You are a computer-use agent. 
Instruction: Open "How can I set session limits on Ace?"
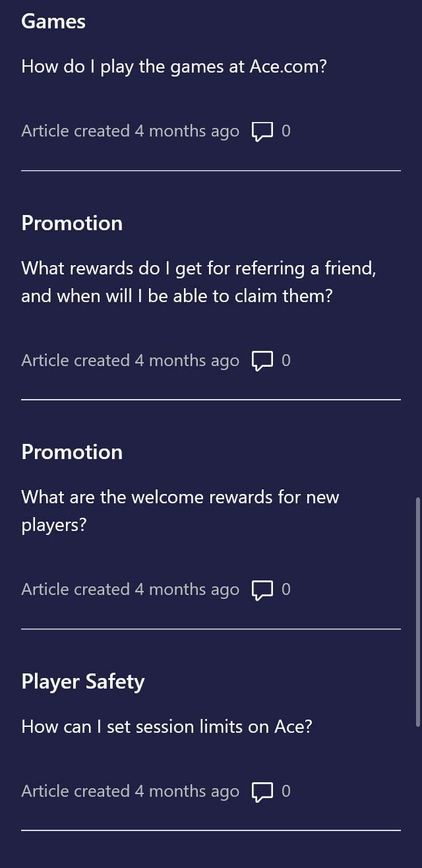pyautogui.click(x=167, y=727)
